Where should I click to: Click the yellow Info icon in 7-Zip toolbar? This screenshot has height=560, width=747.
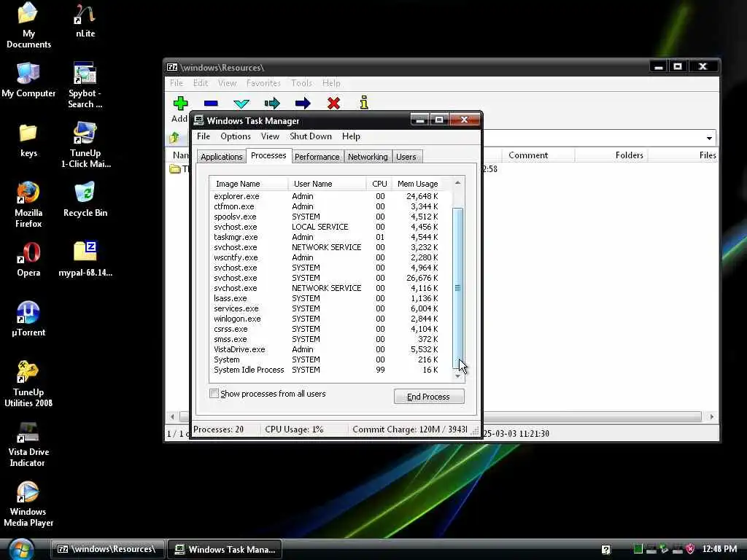(364, 102)
